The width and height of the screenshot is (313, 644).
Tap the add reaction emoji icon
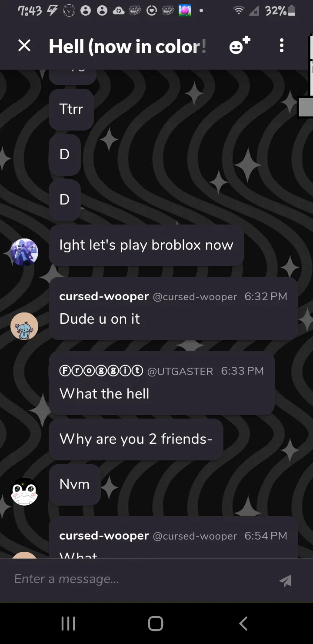point(240,45)
